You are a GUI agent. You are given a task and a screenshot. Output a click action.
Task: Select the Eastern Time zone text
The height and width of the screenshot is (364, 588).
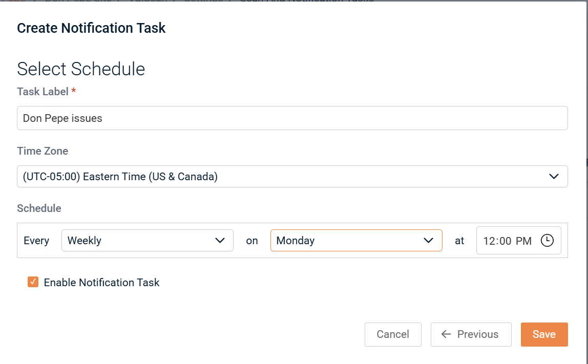[120, 177]
